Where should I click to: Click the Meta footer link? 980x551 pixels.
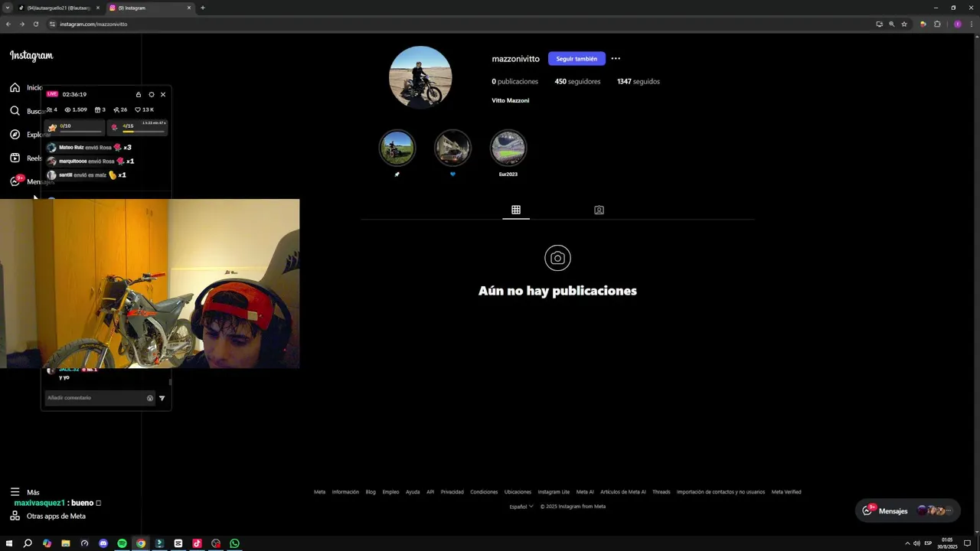pos(319,492)
